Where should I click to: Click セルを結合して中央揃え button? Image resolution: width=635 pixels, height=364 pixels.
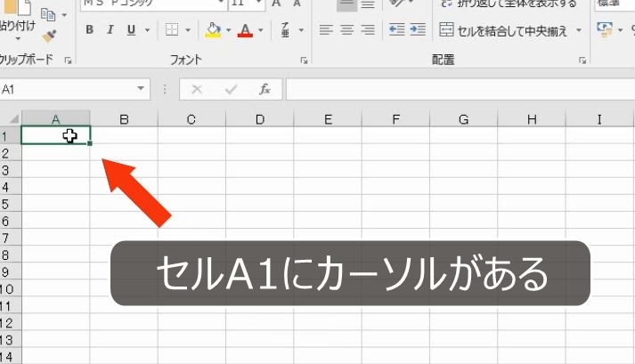point(503,30)
